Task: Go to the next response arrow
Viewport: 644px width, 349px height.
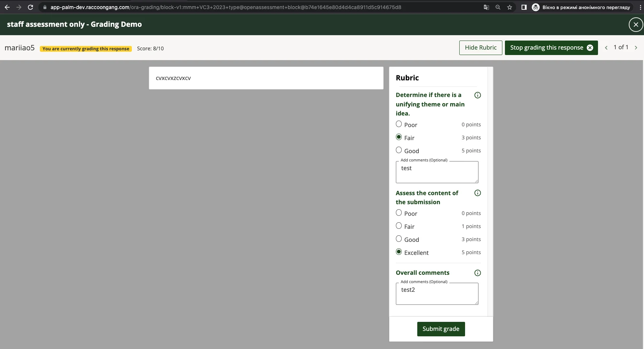Action: click(636, 48)
